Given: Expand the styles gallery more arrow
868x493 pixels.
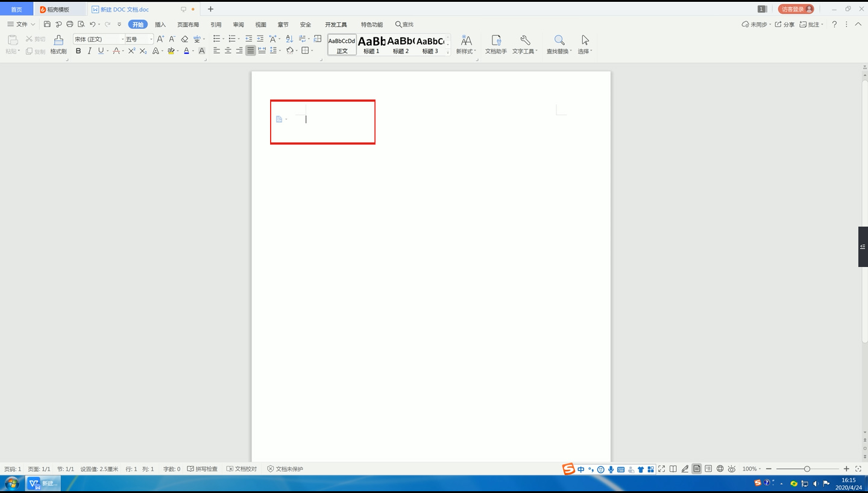Looking at the screenshot, I should coord(448,52).
